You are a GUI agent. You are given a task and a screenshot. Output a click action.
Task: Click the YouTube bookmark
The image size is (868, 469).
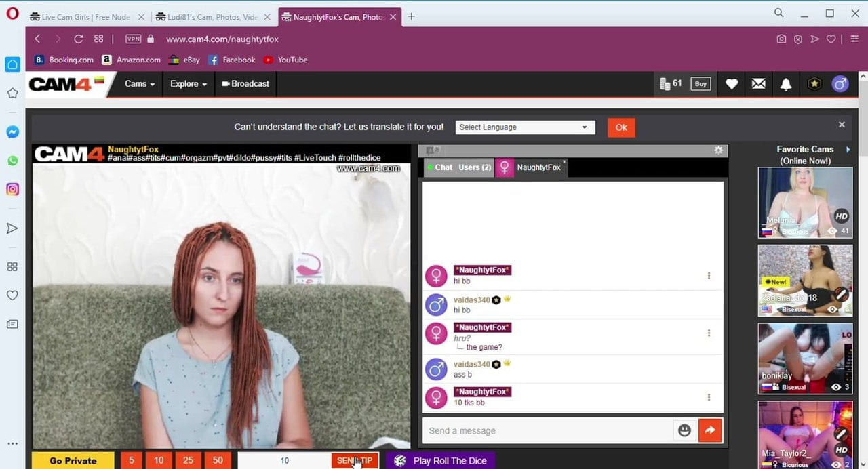(285, 60)
